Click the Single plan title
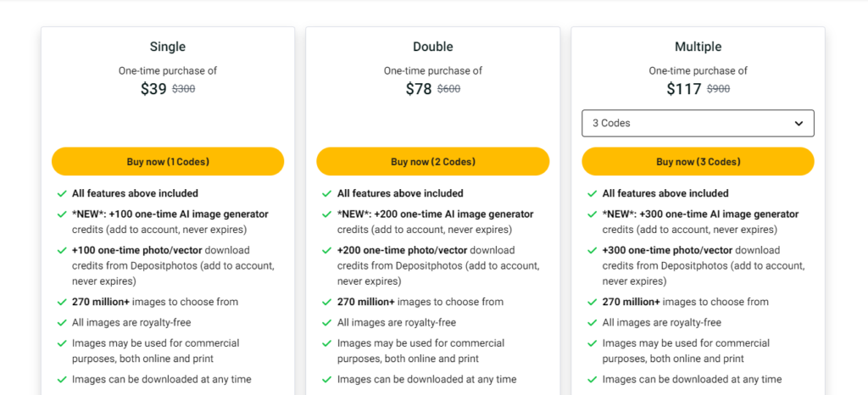Viewport: 868px width, 395px height. point(168,47)
